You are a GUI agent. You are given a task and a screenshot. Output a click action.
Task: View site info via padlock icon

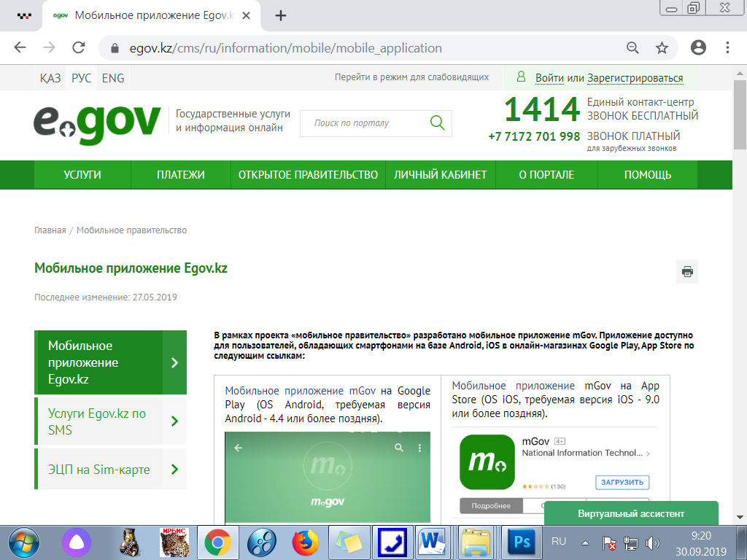115,48
